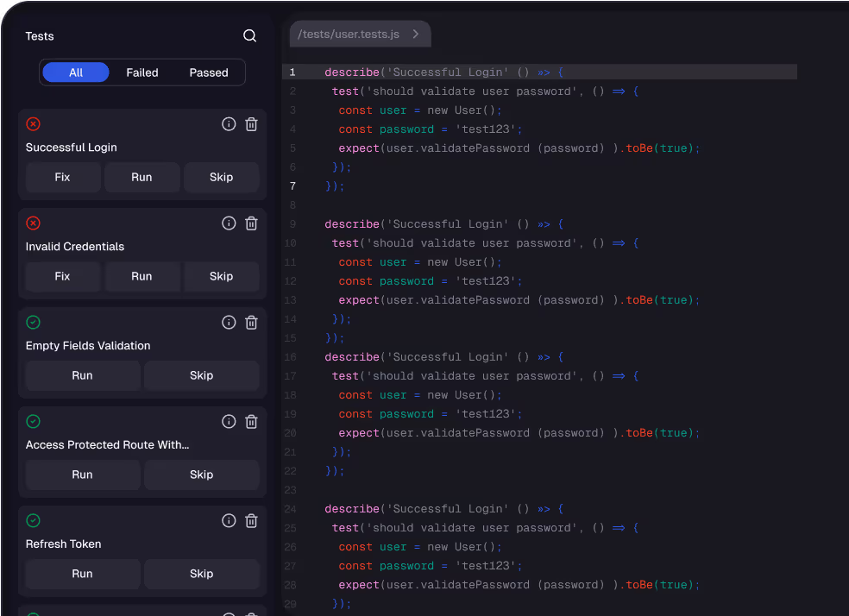Select 'Access Protected Route With...' test title
This screenshot has height=616, width=849.
(x=107, y=444)
